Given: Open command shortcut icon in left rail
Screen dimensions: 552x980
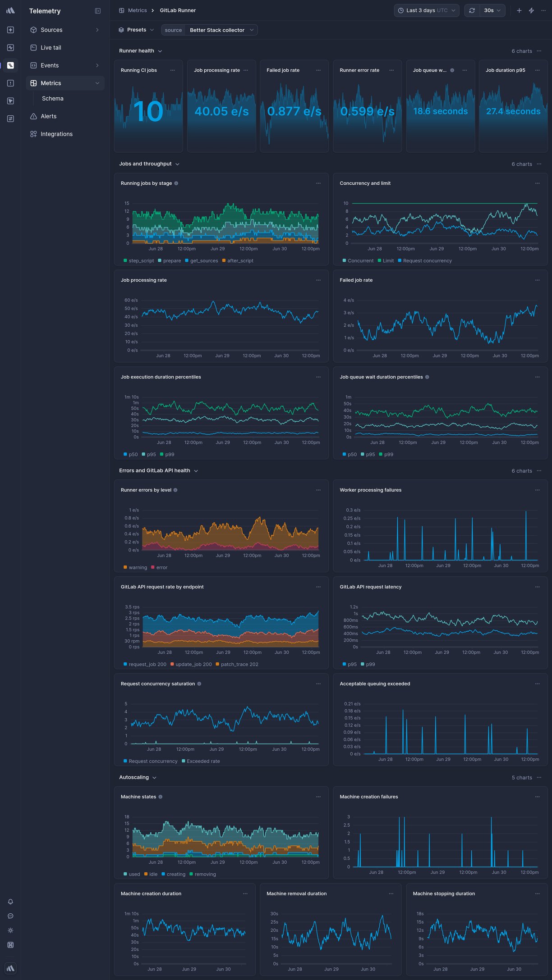Looking at the screenshot, I should click(10, 944).
